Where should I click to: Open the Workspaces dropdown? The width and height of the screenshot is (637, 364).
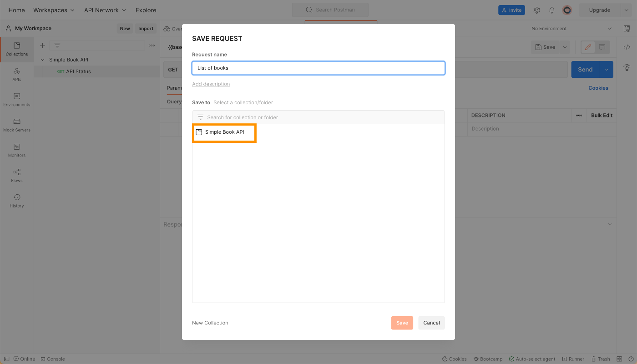coord(54,10)
